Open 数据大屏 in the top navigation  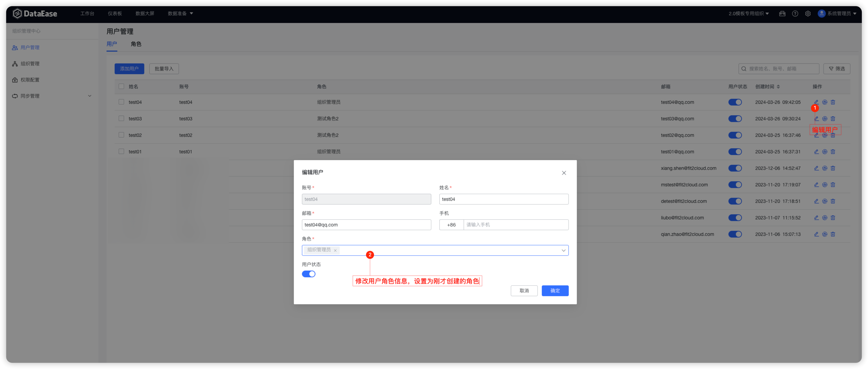(145, 13)
